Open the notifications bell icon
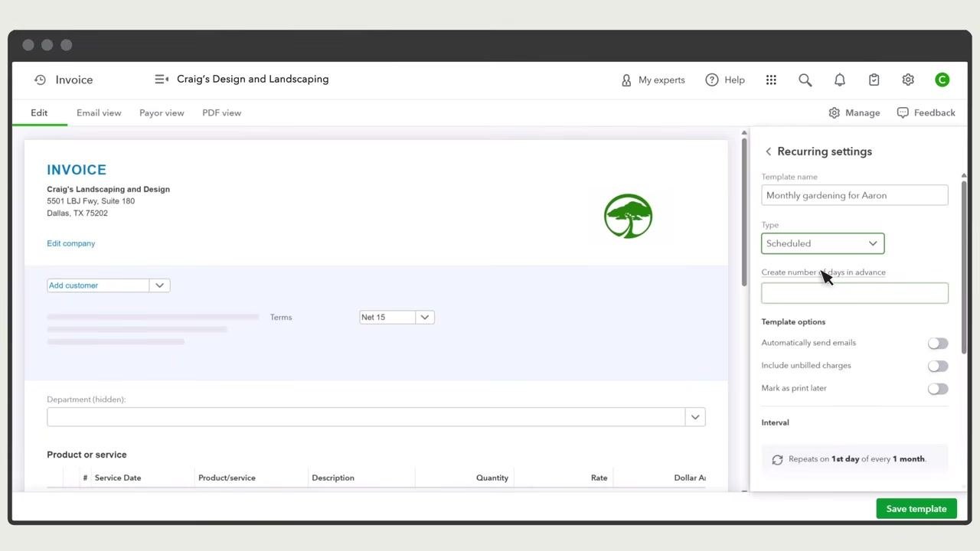 [840, 80]
